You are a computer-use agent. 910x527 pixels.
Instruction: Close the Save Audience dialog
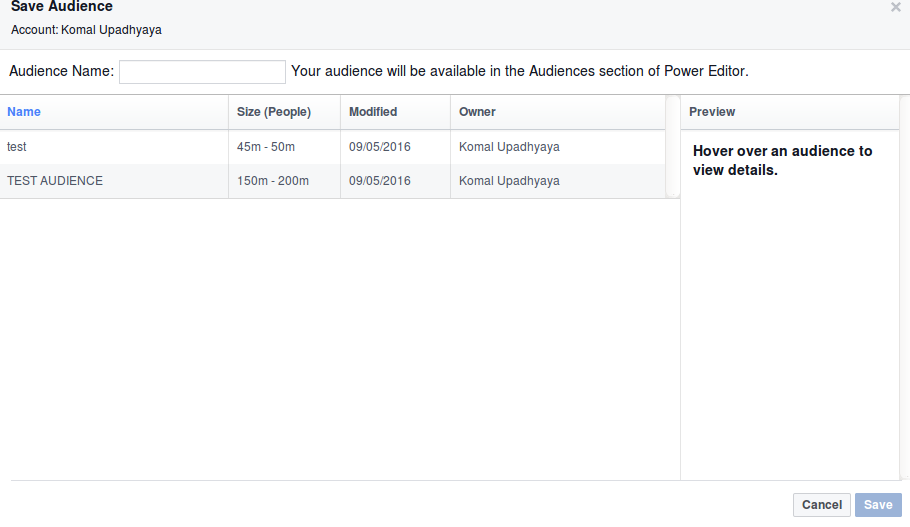point(895,7)
